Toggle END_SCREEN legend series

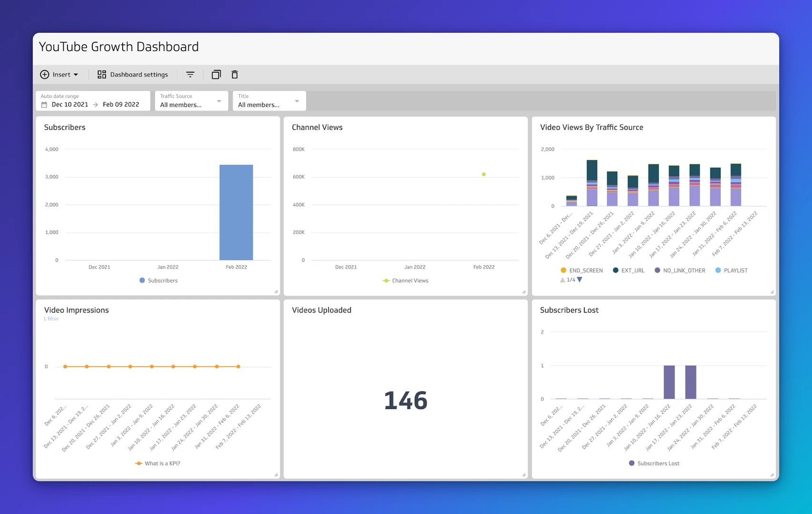pos(582,270)
